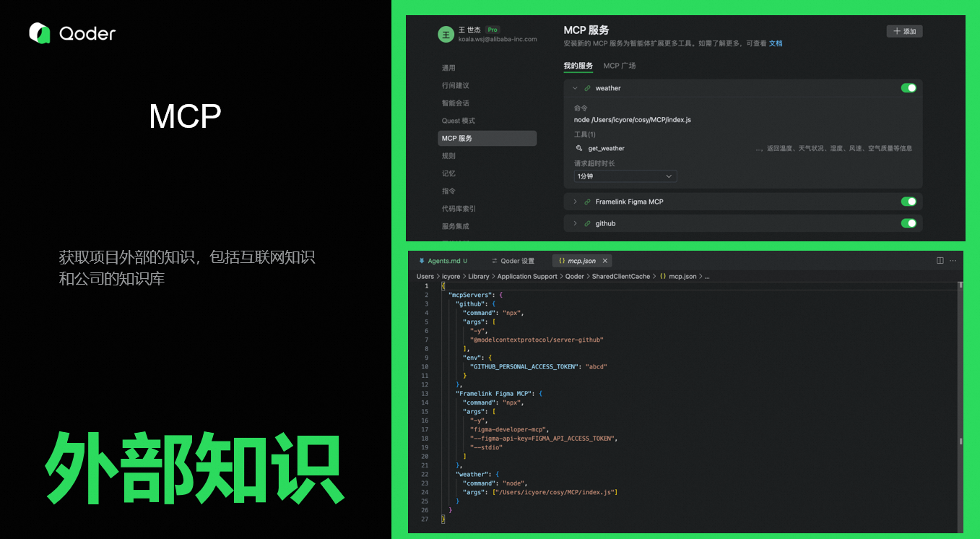
Task: Click the "mcpServers" key on line 2
Action: click(x=472, y=295)
